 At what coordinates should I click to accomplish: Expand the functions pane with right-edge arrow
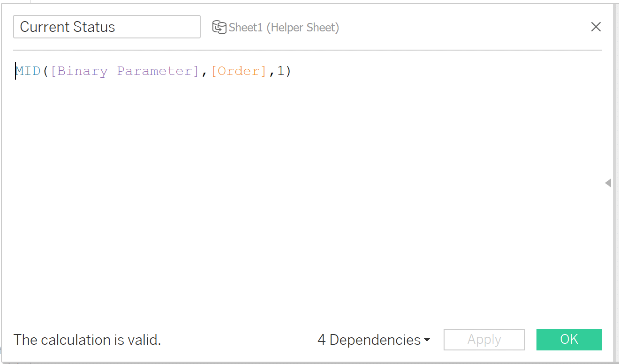click(x=608, y=183)
